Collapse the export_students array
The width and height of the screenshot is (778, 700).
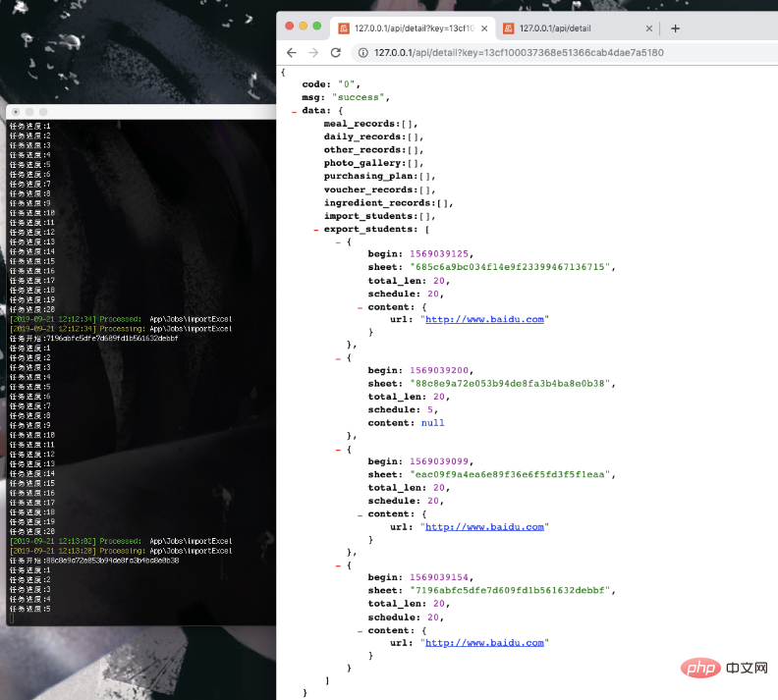tap(315, 230)
